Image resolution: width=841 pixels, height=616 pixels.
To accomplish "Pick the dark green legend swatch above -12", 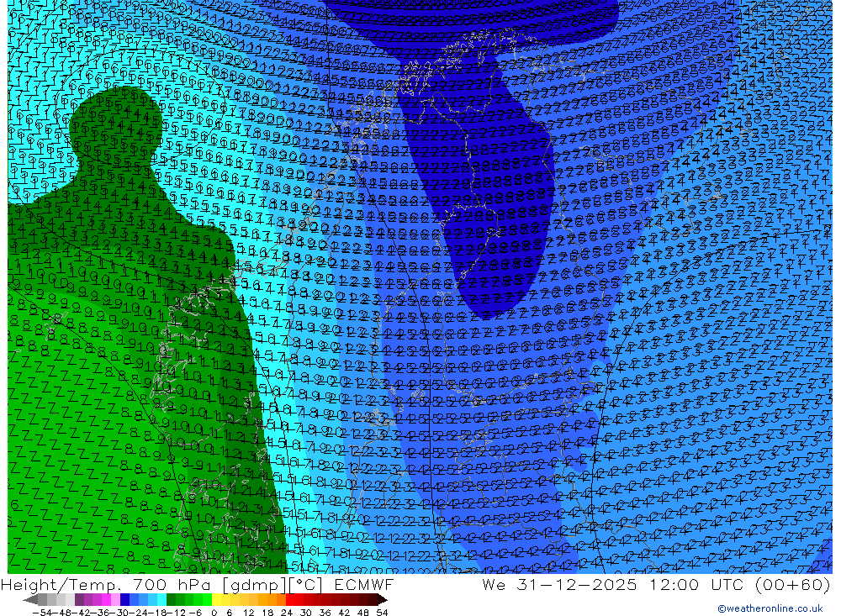I will point(171,599).
